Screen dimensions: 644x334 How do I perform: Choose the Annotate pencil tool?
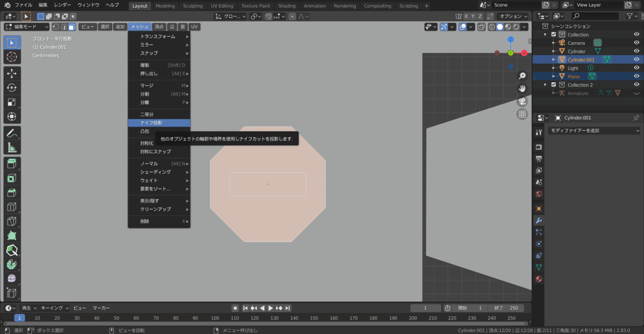coord(12,134)
